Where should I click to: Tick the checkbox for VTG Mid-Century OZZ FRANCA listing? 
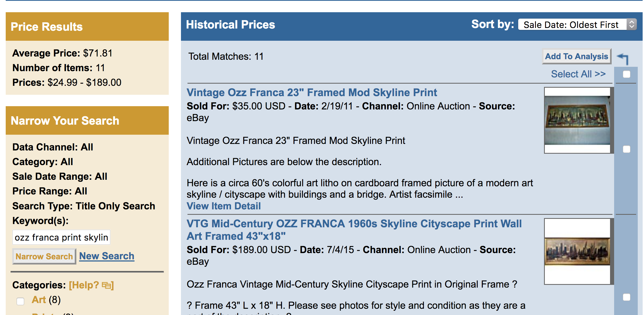[x=627, y=297]
